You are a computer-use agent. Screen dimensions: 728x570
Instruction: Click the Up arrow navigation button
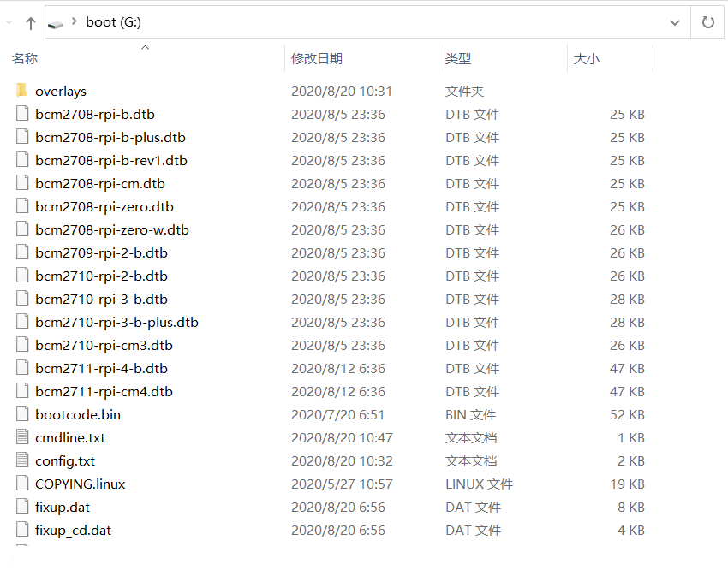[x=31, y=23]
